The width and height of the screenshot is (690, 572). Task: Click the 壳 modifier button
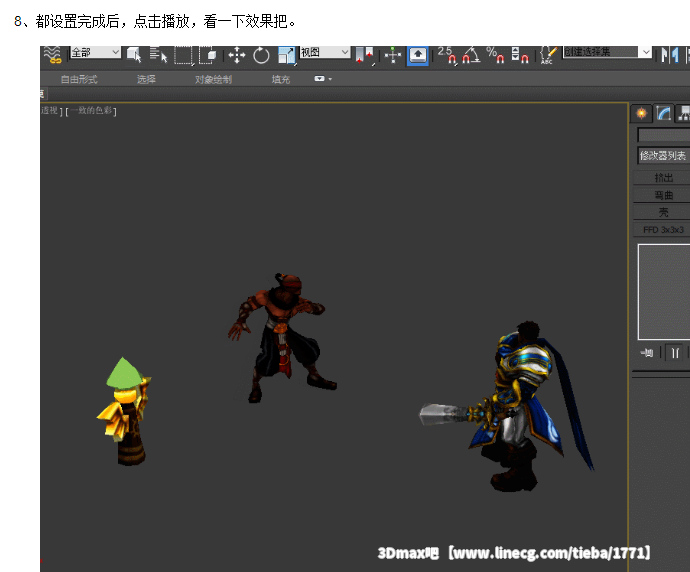coord(662,213)
